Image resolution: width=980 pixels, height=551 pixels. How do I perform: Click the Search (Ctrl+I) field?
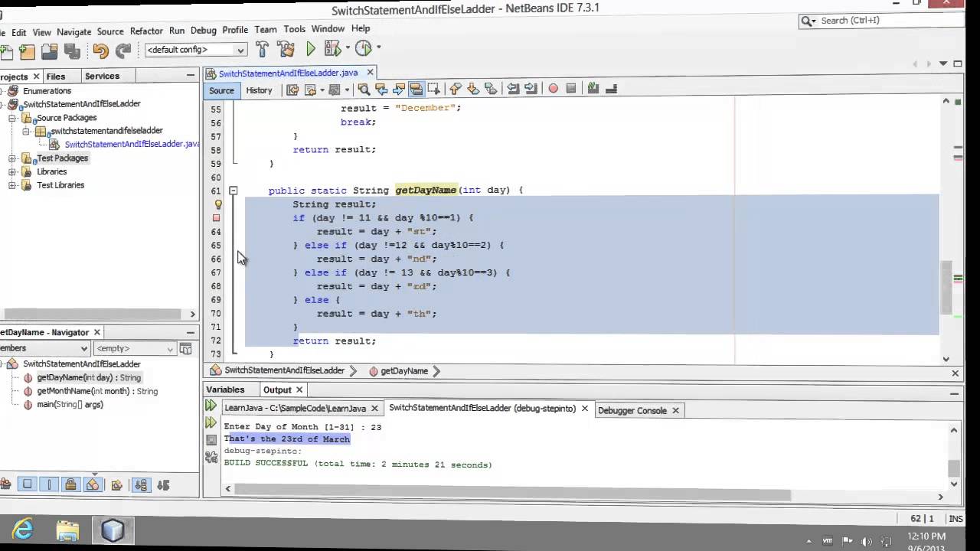(x=880, y=21)
